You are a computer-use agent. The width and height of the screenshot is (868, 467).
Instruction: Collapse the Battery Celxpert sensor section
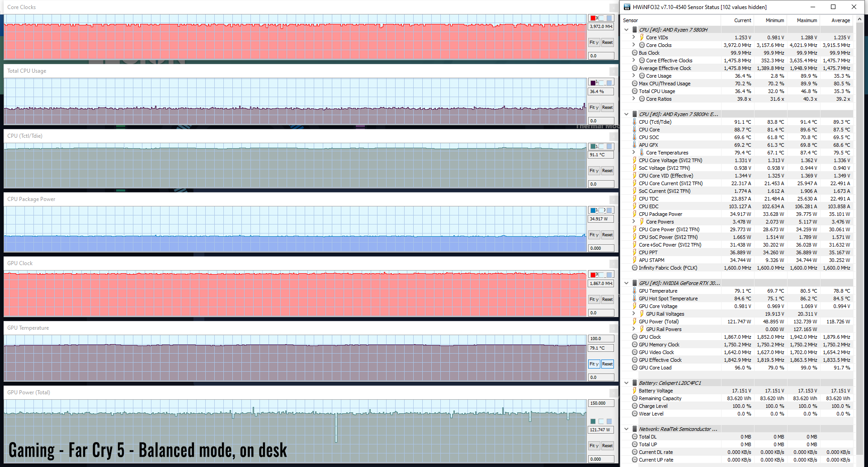(x=627, y=383)
